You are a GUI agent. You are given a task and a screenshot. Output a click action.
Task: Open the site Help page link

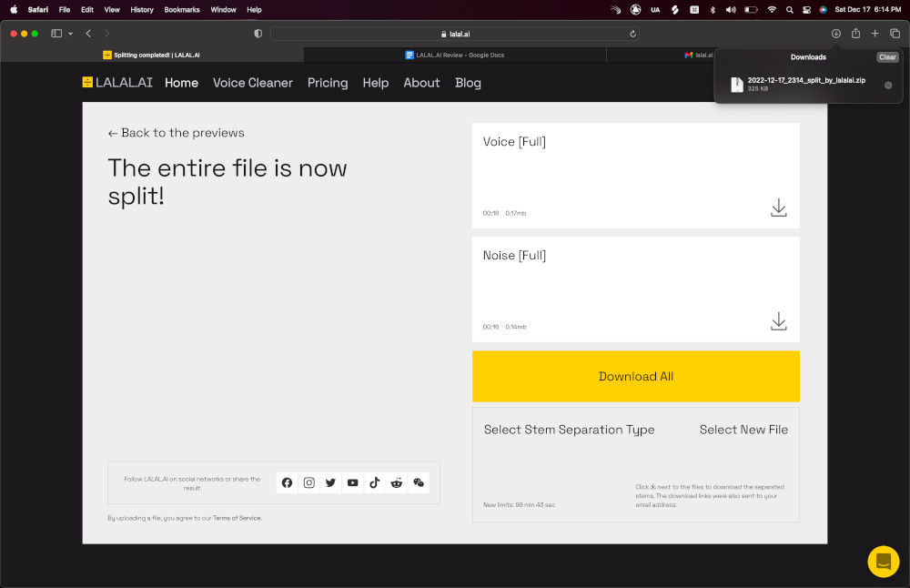coord(376,83)
